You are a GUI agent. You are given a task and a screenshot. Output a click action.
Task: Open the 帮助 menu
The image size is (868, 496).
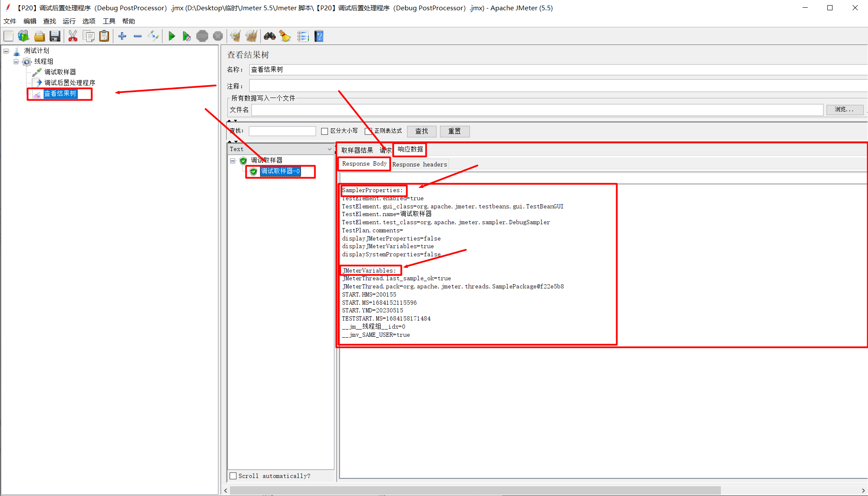129,21
